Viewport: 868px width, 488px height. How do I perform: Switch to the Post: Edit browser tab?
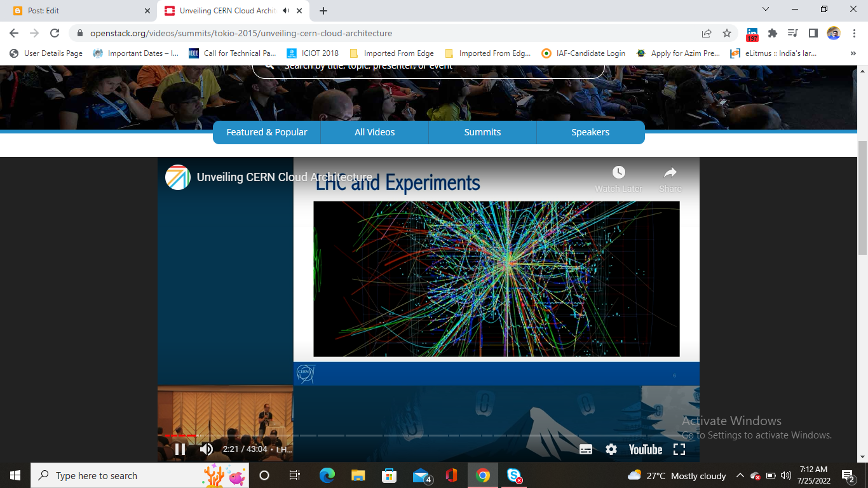point(79,11)
